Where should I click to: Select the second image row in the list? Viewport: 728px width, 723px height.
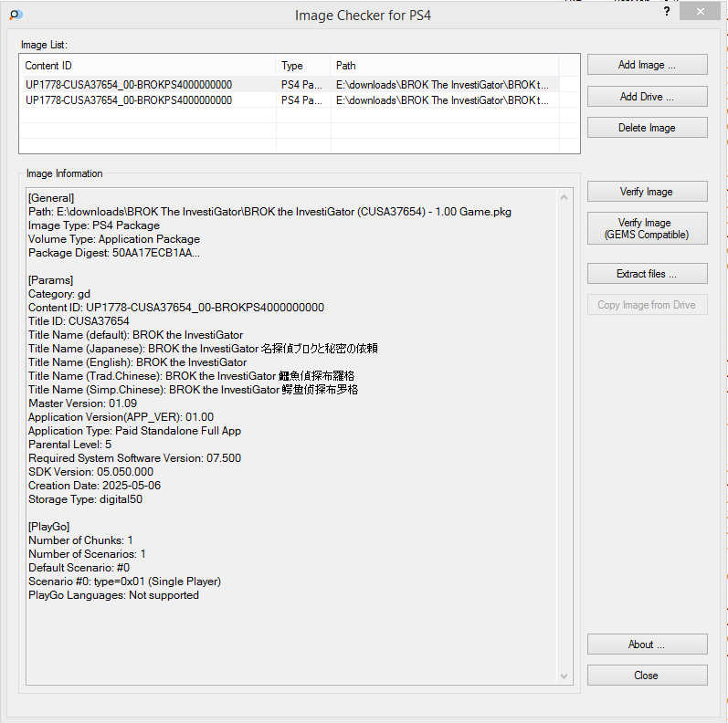tap(290, 100)
